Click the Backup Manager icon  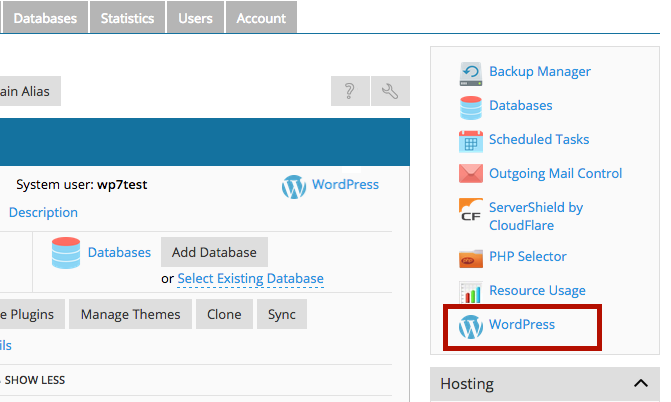click(471, 74)
